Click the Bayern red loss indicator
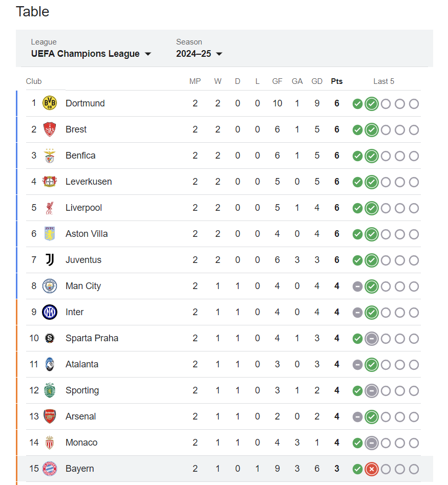The width and height of the screenshot is (448, 485). click(372, 469)
